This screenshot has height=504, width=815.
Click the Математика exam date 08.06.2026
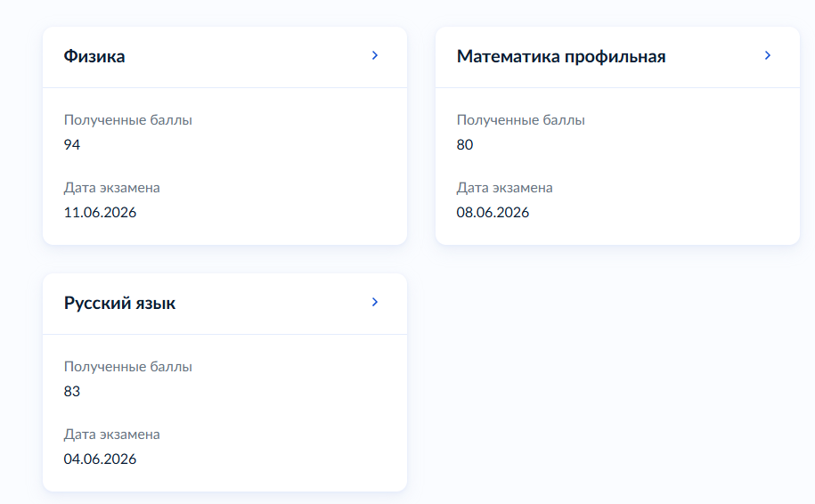493,213
